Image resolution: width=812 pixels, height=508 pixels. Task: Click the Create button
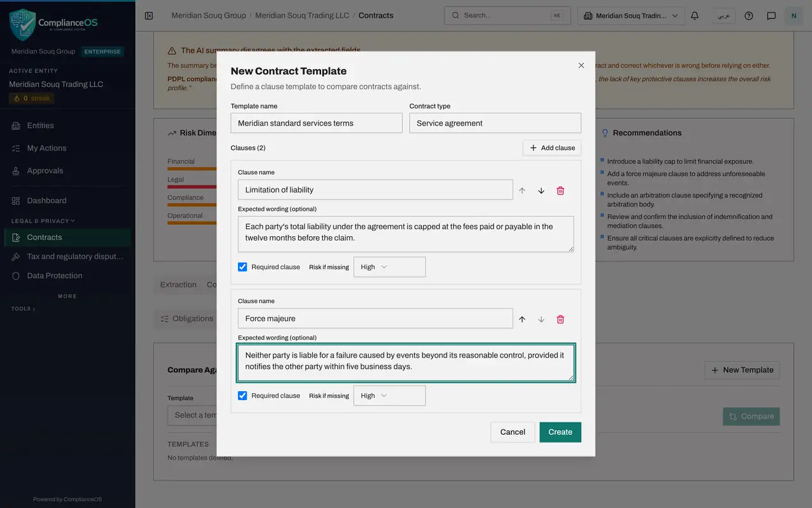click(560, 432)
